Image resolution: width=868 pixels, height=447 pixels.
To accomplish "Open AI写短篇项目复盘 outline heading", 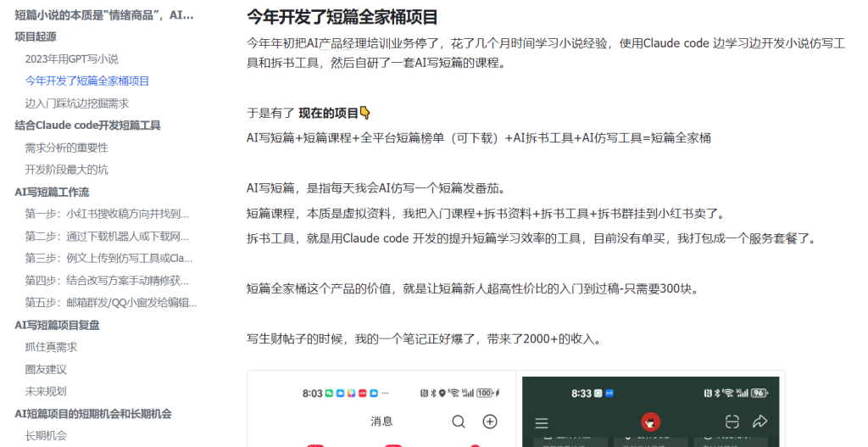I will pos(57,325).
